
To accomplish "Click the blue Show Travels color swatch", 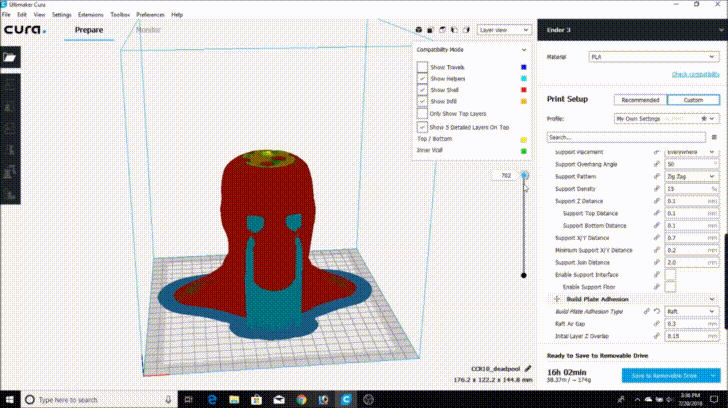I will tap(523, 67).
